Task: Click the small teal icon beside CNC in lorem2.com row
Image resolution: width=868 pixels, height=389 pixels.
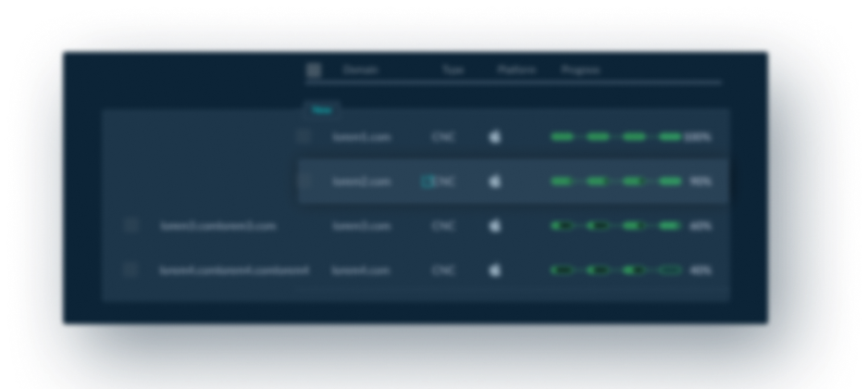Action: pyautogui.click(x=428, y=182)
